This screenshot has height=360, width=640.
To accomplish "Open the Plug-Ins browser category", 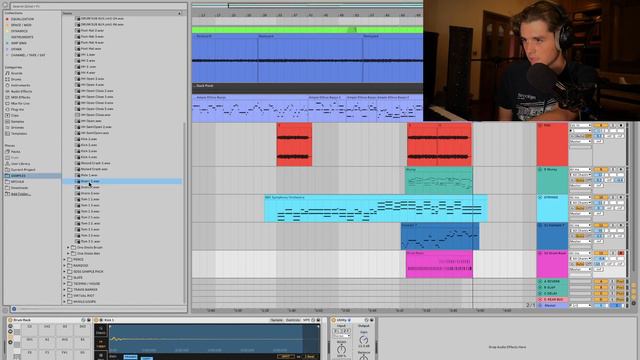I will click(17, 109).
